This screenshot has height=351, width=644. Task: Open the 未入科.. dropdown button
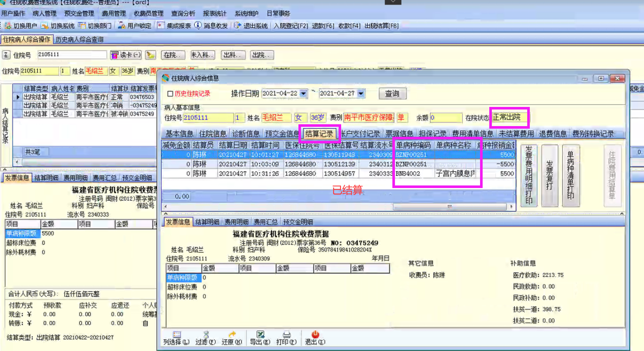[x=202, y=55]
